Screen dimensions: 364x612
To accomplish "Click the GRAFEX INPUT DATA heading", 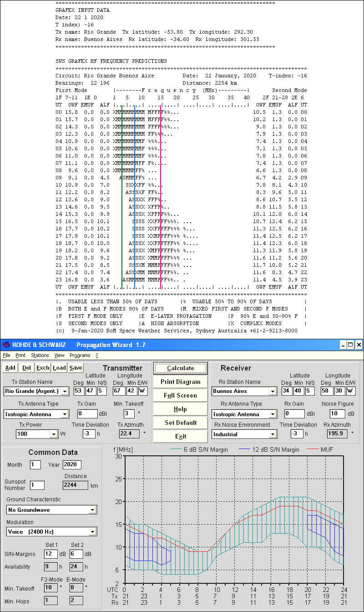I will tap(82, 10).
